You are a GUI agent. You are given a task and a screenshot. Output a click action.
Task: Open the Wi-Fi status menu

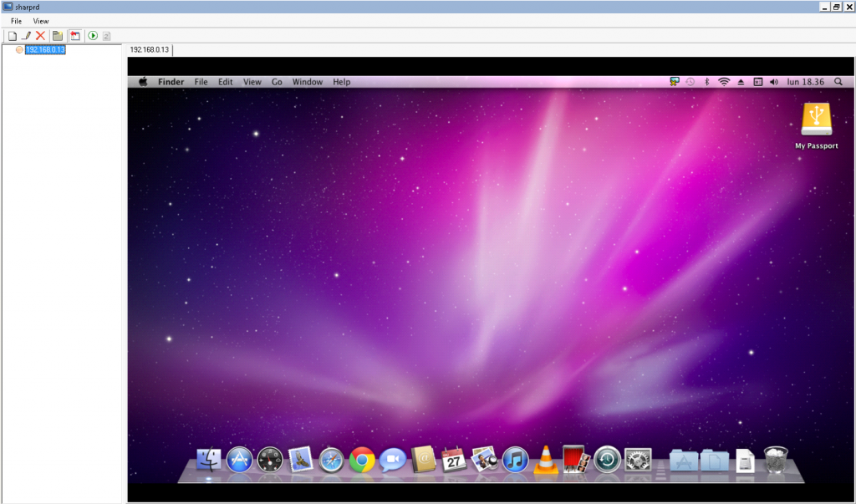coord(724,82)
